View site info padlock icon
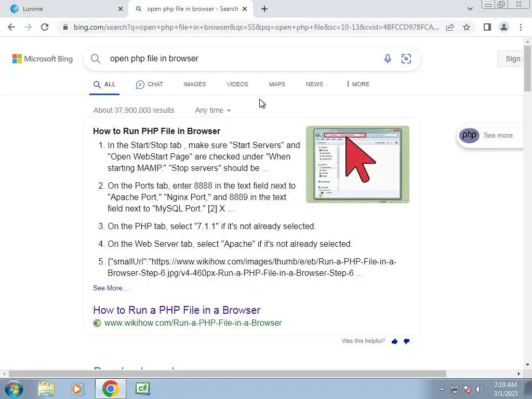 (65, 27)
